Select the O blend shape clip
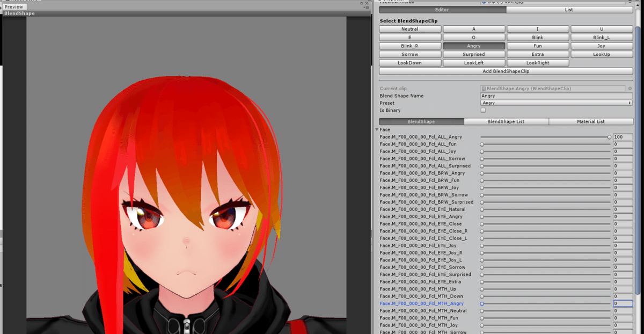 point(474,38)
